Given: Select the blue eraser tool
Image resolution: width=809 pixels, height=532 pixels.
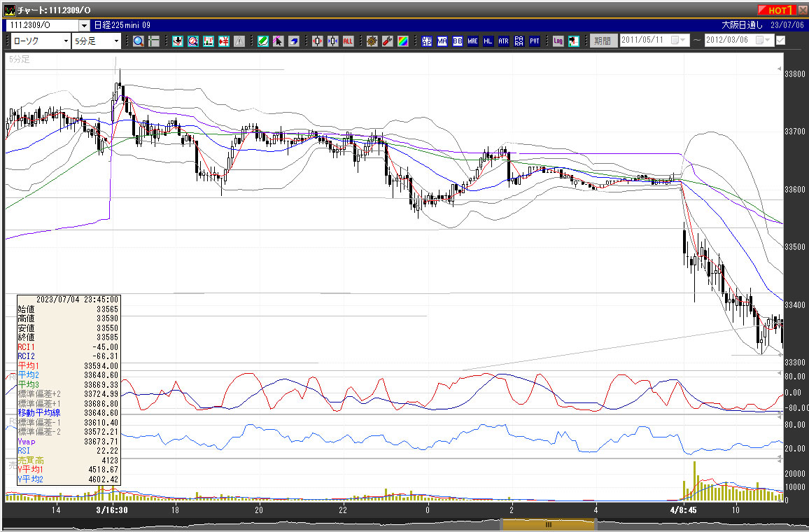Looking at the screenshot, I should [x=294, y=41].
